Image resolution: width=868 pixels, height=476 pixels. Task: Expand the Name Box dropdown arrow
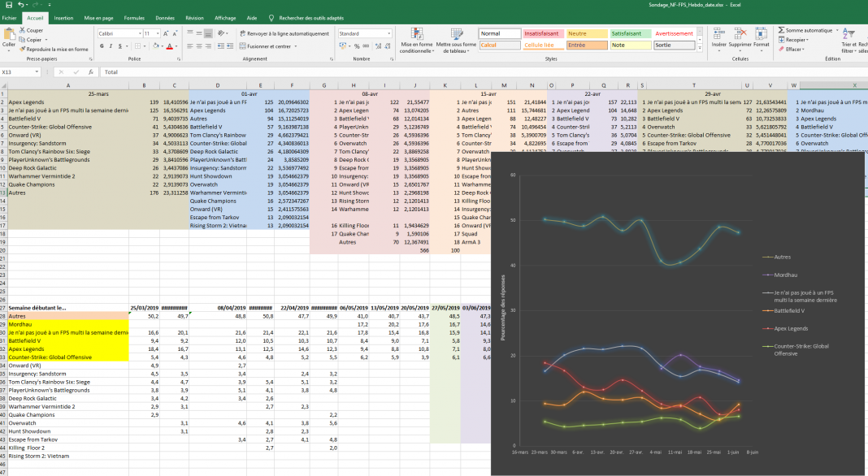pyautogui.click(x=38, y=72)
